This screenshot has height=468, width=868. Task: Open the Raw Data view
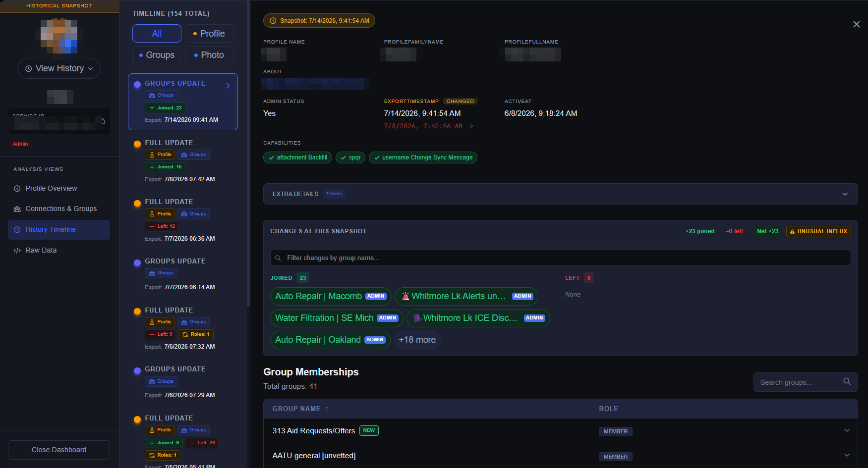[x=59, y=251]
